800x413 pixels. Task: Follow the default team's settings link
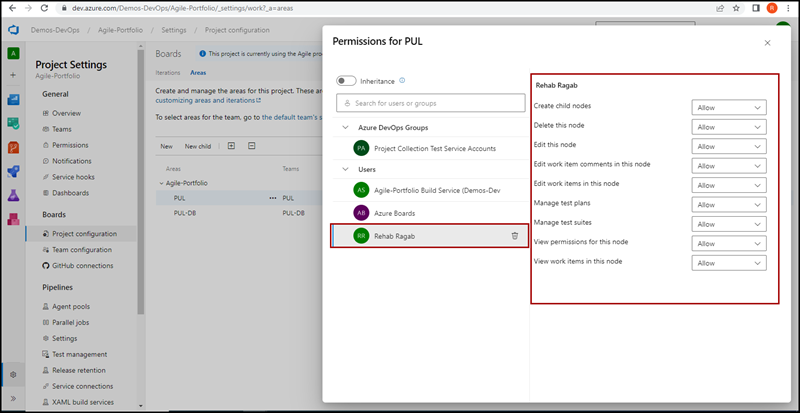click(292, 117)
